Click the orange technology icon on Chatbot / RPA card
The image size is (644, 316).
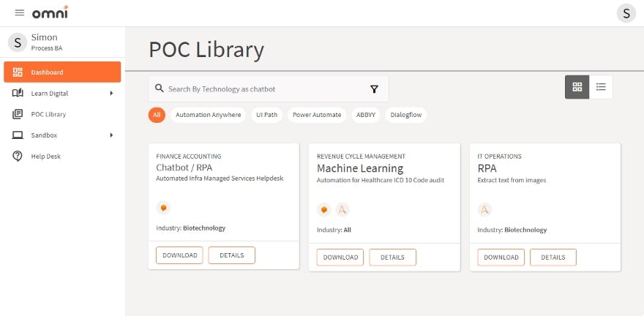click(x=163, y=208)
